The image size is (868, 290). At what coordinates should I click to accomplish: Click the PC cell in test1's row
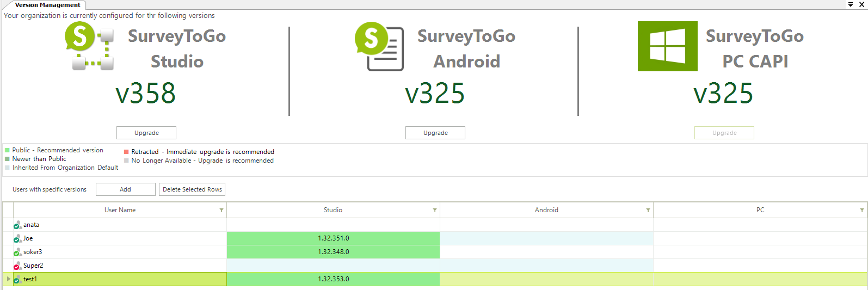pyautogui.click(x=760, y=279)
